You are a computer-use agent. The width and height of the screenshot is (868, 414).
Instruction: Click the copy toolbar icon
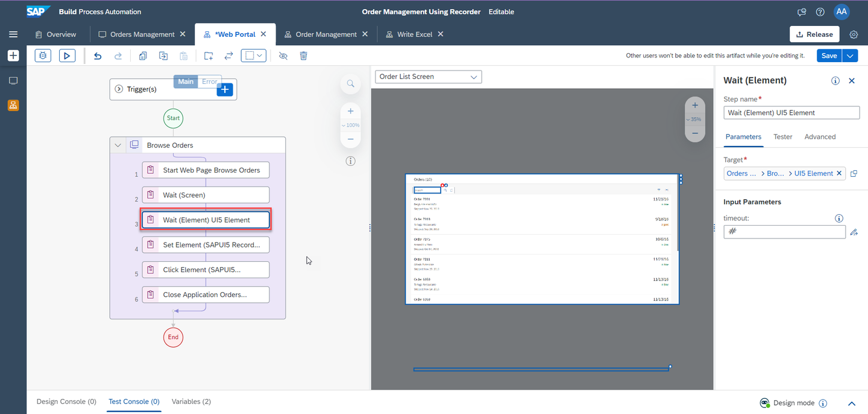coord(143,56)
